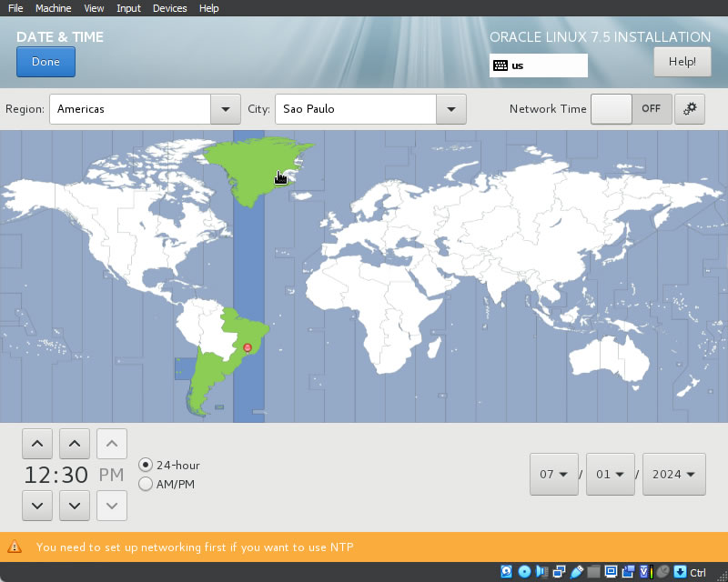Click AM/PM down arrow

pyautogui.click(x=111, y=506)
